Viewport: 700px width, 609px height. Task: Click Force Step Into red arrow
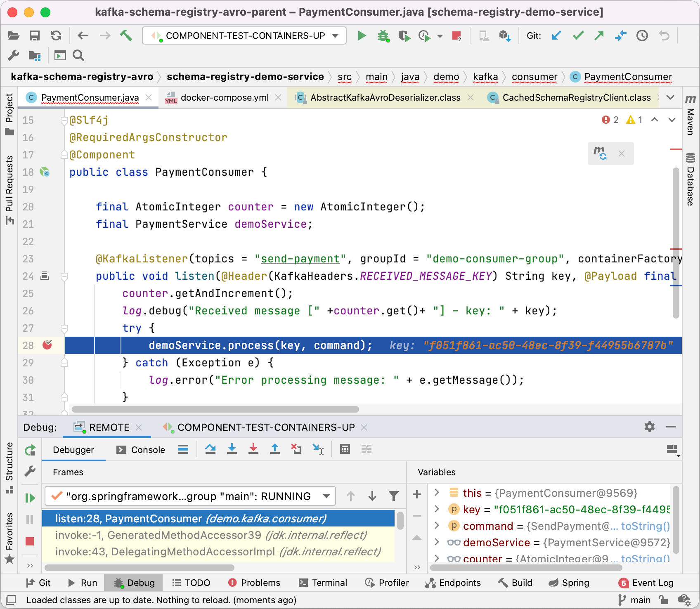(x=253, y=449)
